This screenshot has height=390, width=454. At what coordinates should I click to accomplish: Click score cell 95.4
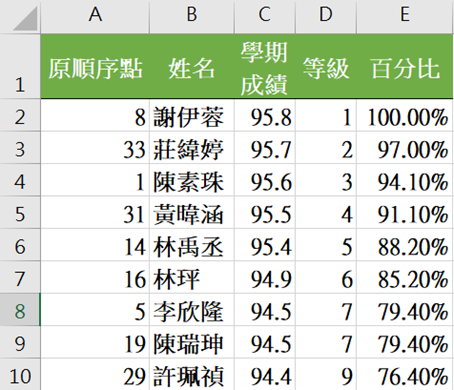265,245
